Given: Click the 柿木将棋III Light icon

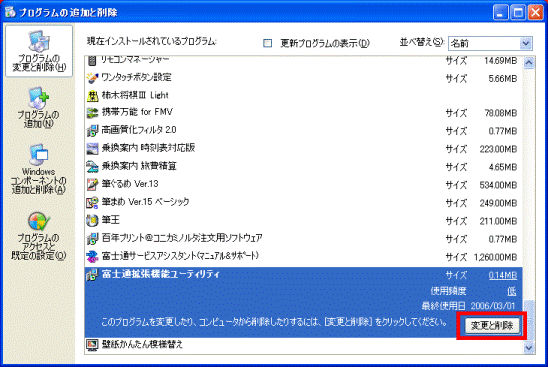Looking at the screenshot, I should tap(92, 95).
